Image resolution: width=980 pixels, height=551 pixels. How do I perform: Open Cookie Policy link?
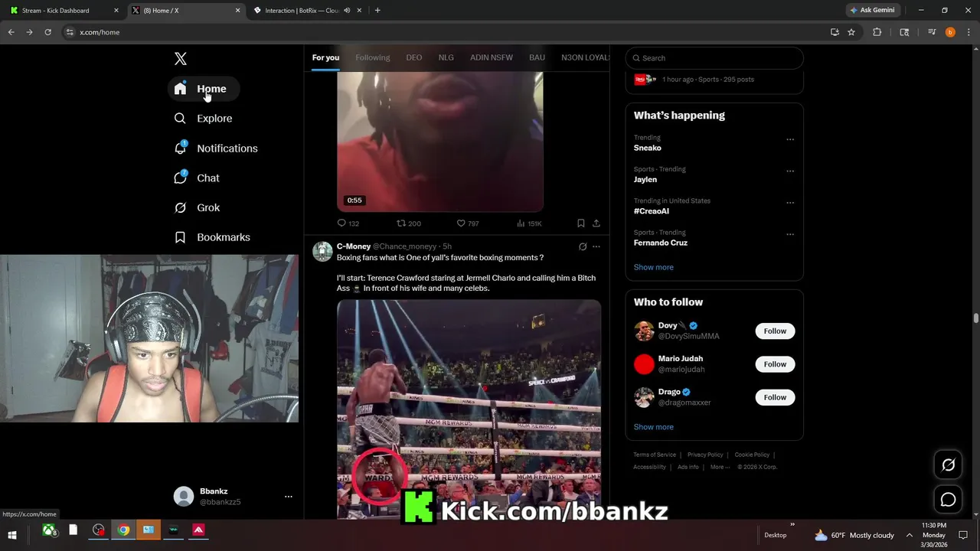pyautogui.click(x=752, y=455)
